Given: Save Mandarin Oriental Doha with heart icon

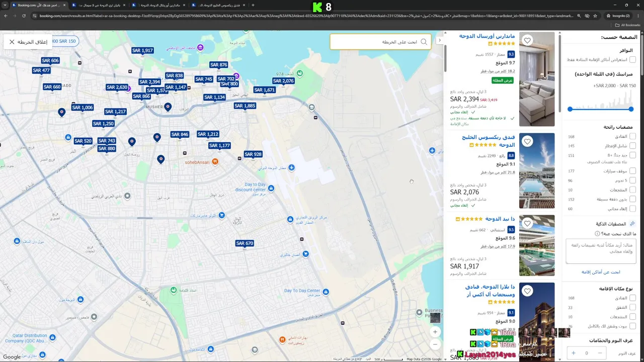Looking at the screenshot, I should tap(527, 40).
